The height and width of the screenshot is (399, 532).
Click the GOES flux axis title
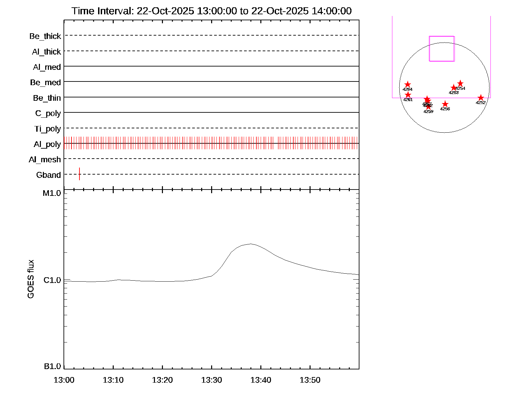click(x=31, y=279)
